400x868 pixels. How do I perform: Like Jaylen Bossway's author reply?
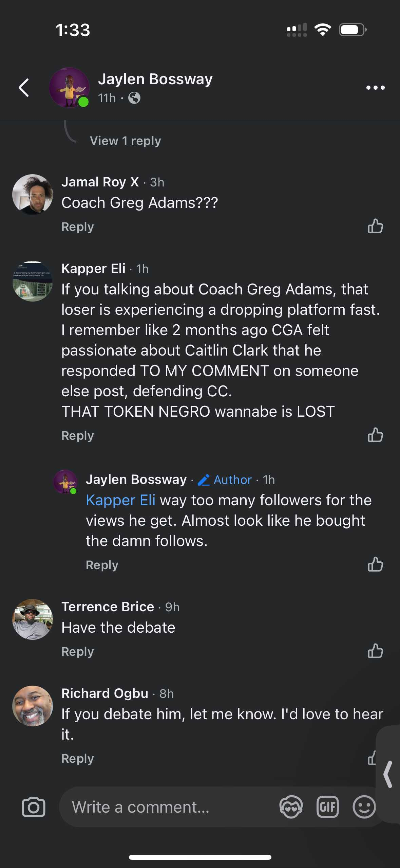click(x=375, y=564)
